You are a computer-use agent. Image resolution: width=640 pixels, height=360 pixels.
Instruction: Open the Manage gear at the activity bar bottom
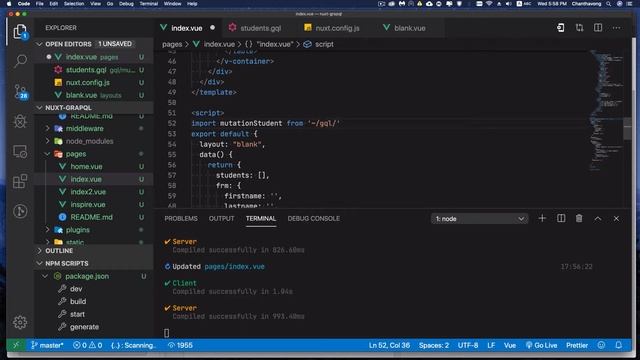click(x=20, y=322)
